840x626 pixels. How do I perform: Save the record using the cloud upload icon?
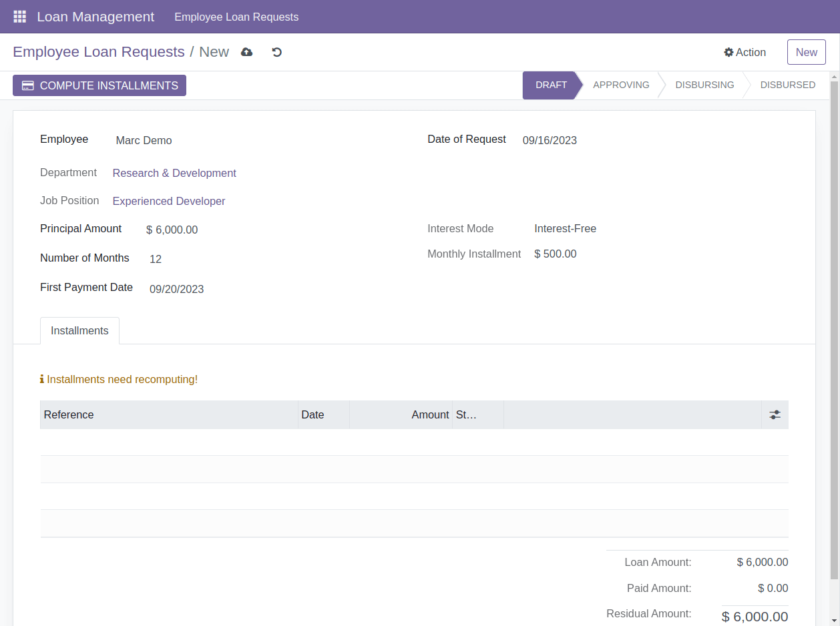[x=246, y=51]
